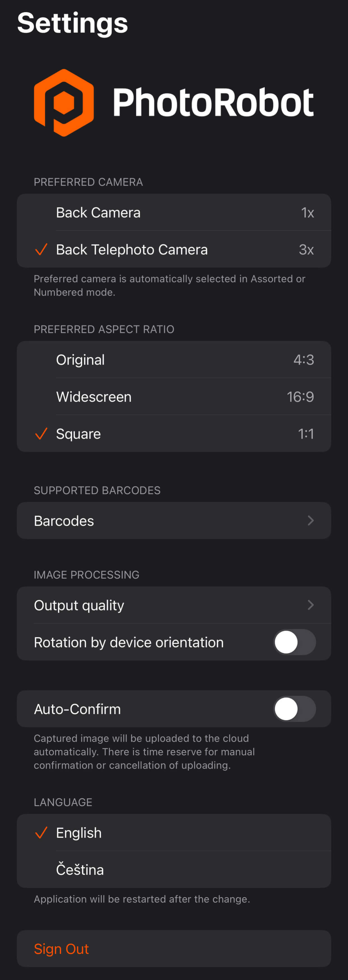This screenshot has width=348, height=980.
Task: Switch language to Čeština
Action: point(174,869)
